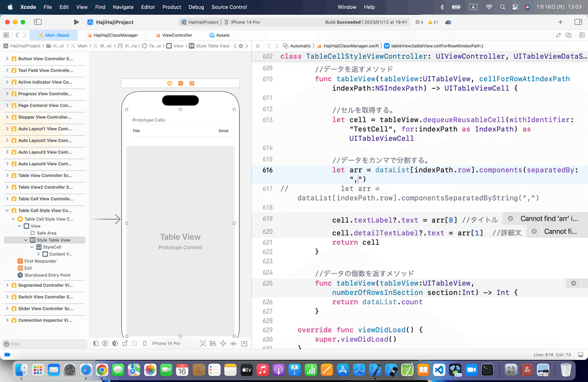Screen dimensions: 588x382
Task: Click the outline Filter field
Action: click(x=44, y=344)
